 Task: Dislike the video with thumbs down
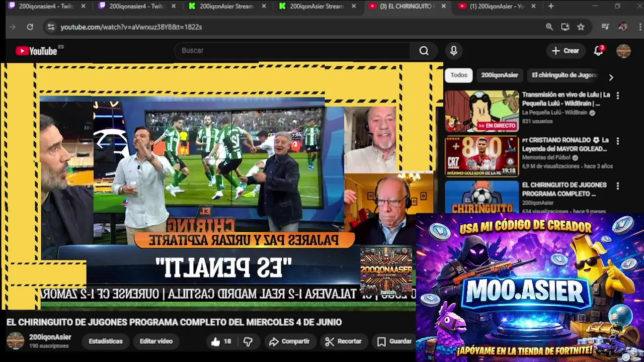(248, 342)
